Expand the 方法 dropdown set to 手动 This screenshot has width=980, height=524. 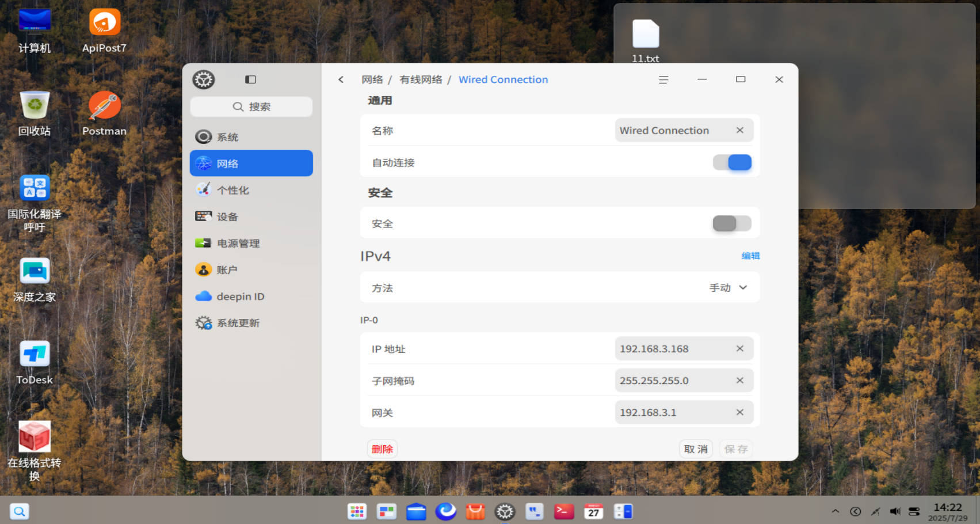click(728, 287)
